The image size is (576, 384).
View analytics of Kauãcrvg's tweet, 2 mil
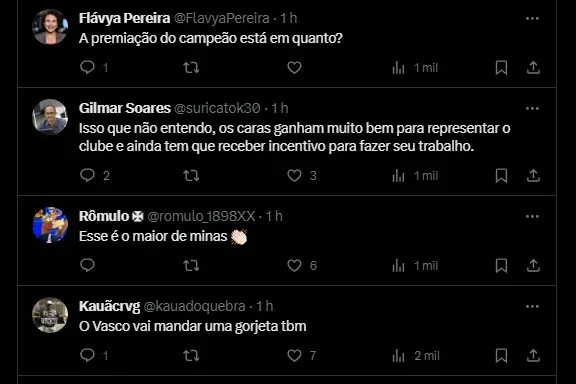pyautogui.click(x=415, y=356)
